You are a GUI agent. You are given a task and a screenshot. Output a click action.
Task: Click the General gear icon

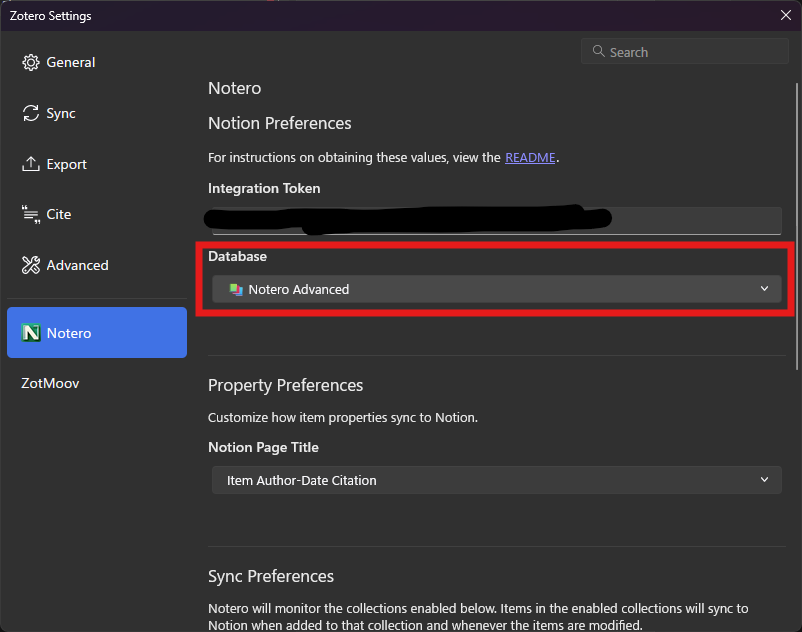point(31,62)
